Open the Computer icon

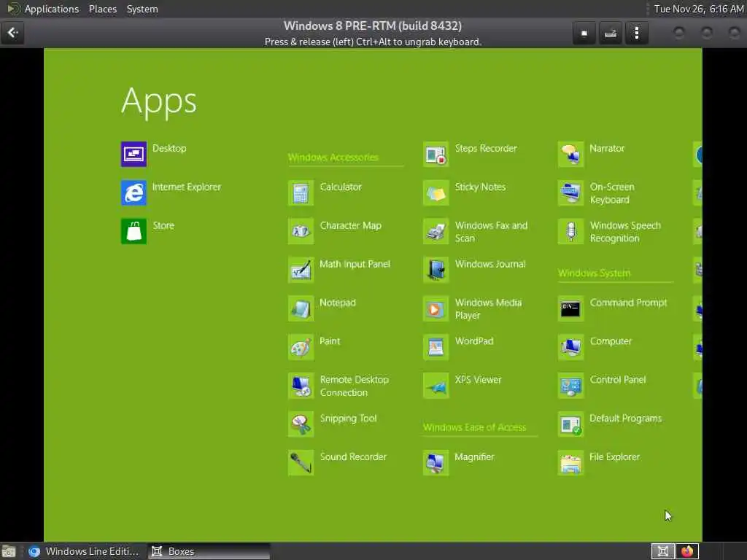[570, 347]
